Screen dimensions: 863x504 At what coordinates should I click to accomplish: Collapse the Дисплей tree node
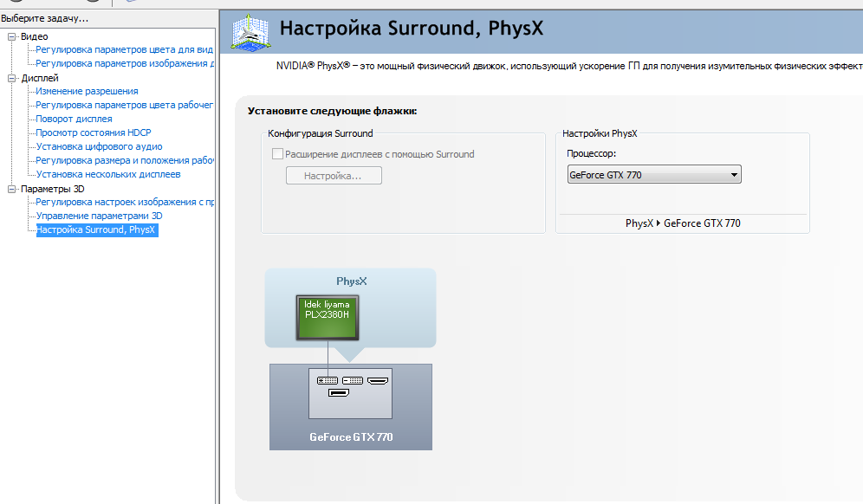12,78
